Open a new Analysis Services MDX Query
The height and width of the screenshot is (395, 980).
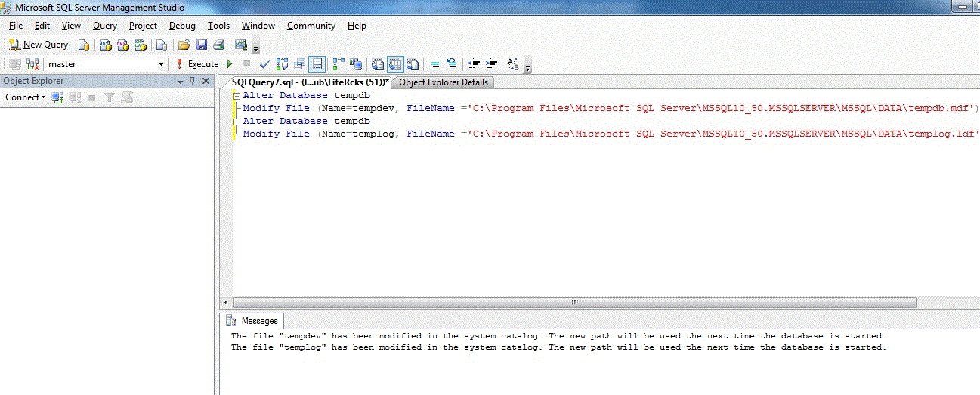[106, 45]
